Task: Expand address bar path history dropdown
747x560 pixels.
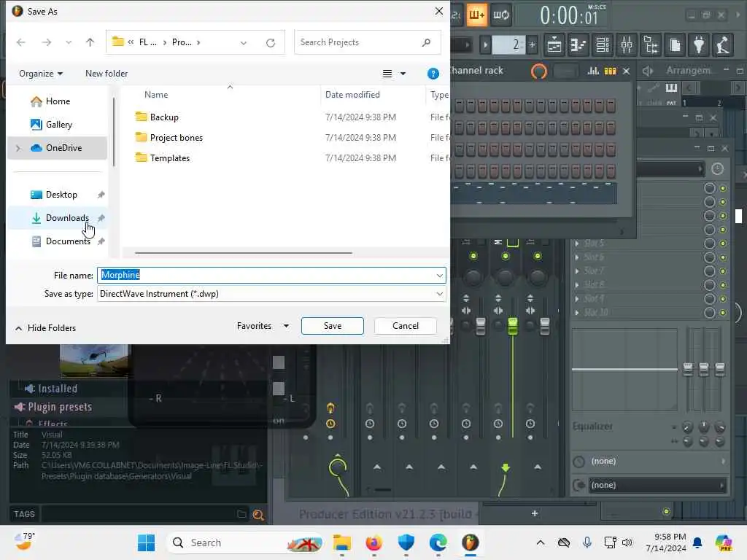Action: [x=244, y=43]
